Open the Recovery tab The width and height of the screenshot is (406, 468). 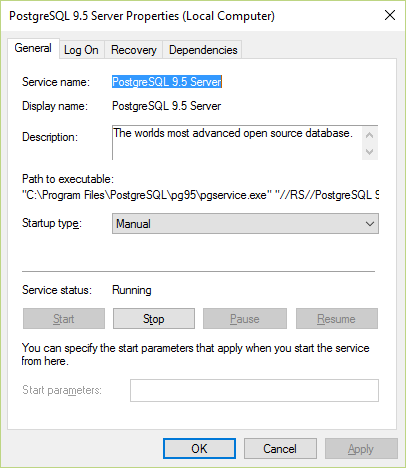[x=134, y=50]
